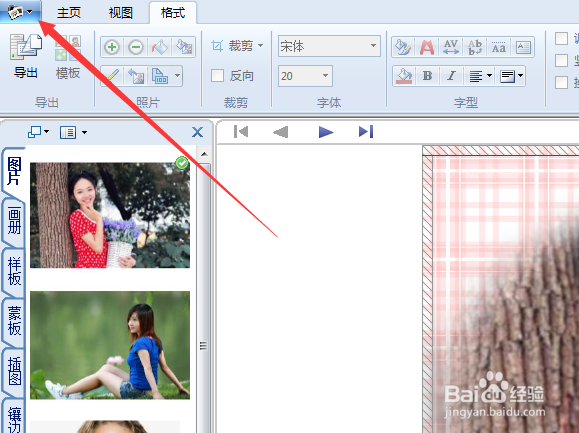Click the text background color bucket
This screenshot has height=433, width=579.
[404, 76]
